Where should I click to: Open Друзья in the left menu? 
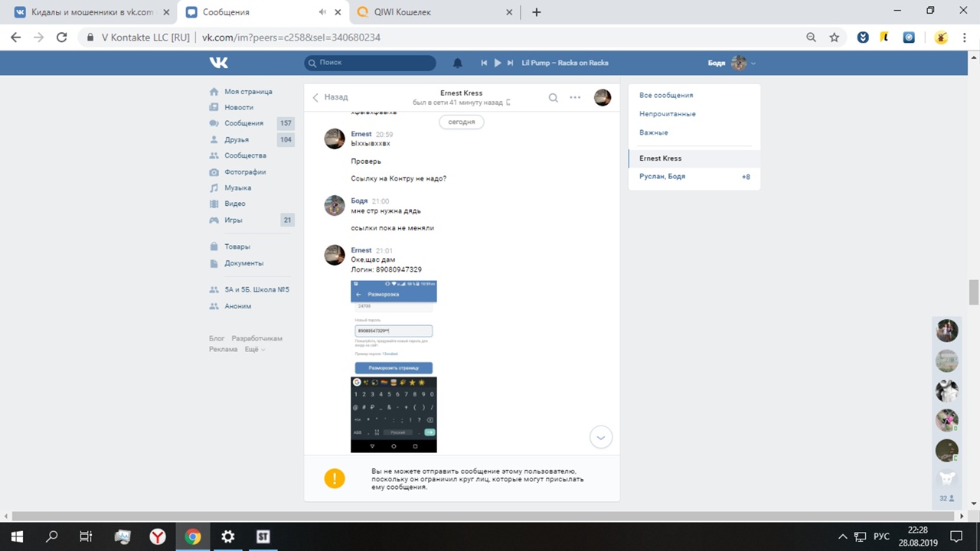click(237, 139)
